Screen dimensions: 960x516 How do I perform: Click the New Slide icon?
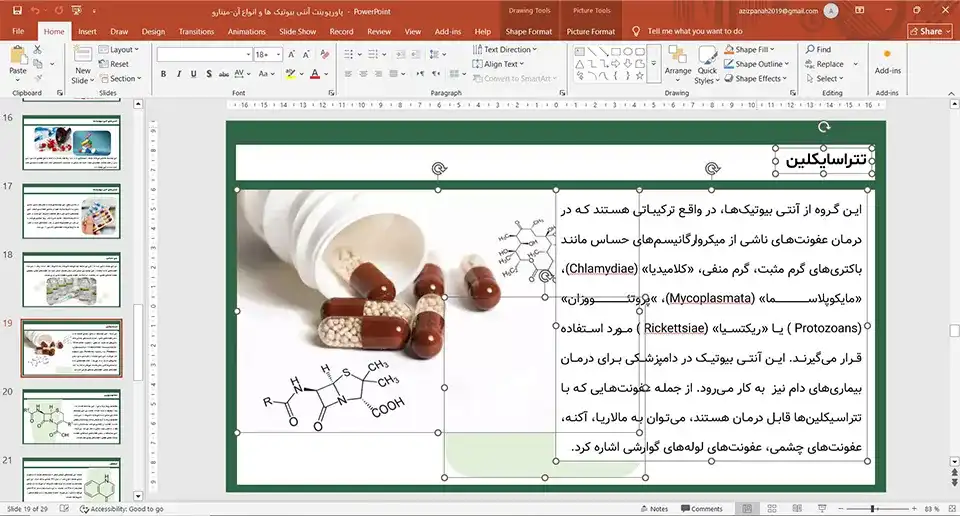coord(83,56)
